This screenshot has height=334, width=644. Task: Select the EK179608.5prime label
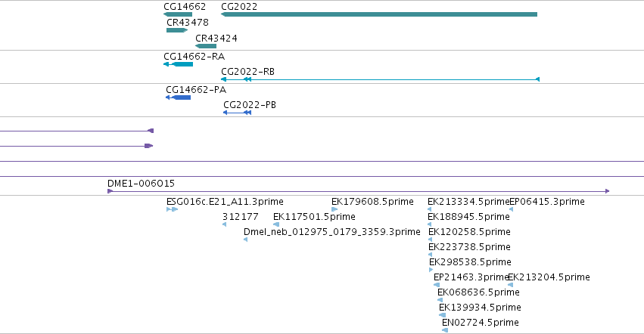372,202
